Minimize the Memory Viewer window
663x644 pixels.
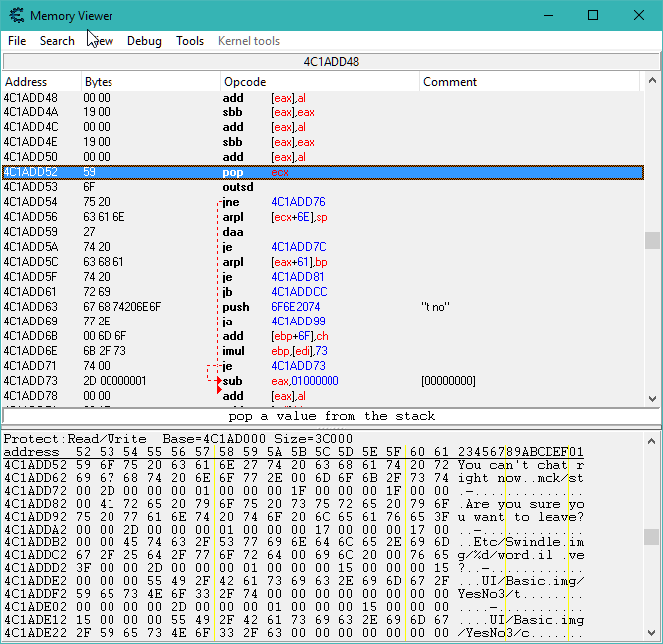[x=549, y=16]
